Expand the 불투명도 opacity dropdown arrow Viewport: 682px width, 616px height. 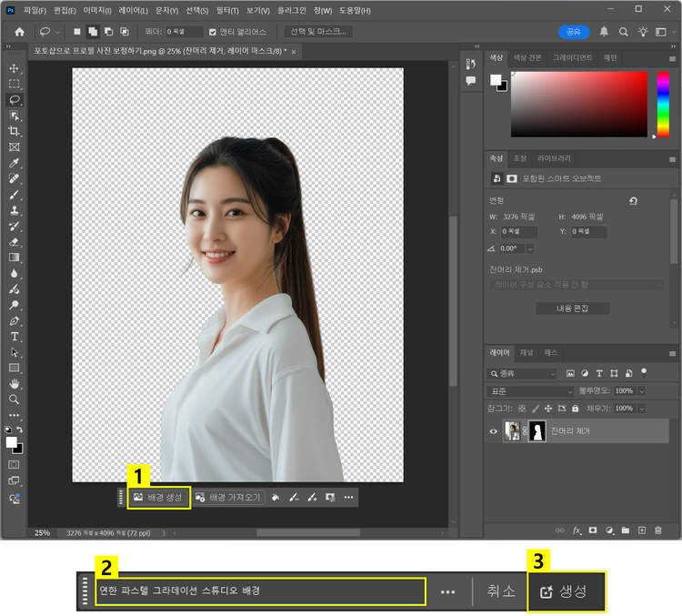(x=642, y=390)
